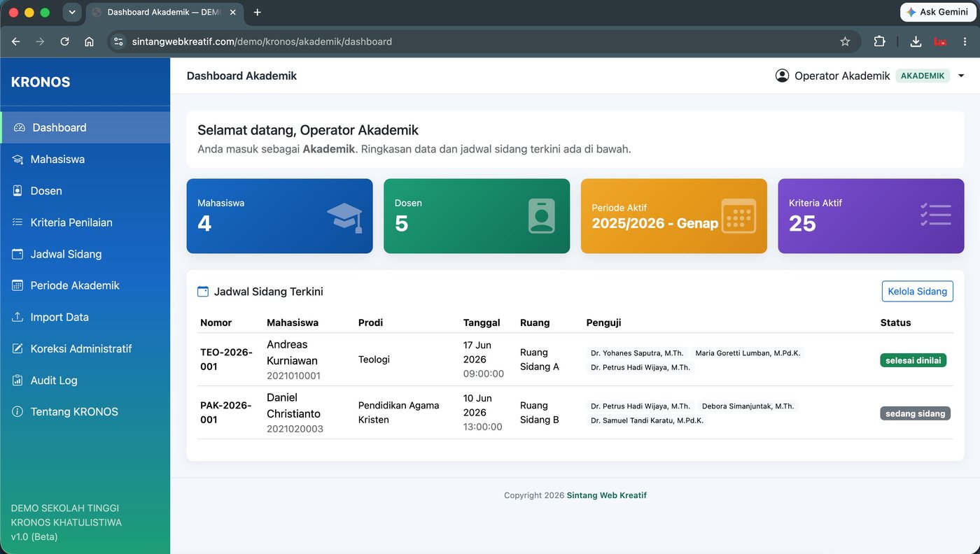The width and height of the screenshot is (980, 554).
Task: Click the Dashboard gauge icon in sidebar
Action: (20, 127)
